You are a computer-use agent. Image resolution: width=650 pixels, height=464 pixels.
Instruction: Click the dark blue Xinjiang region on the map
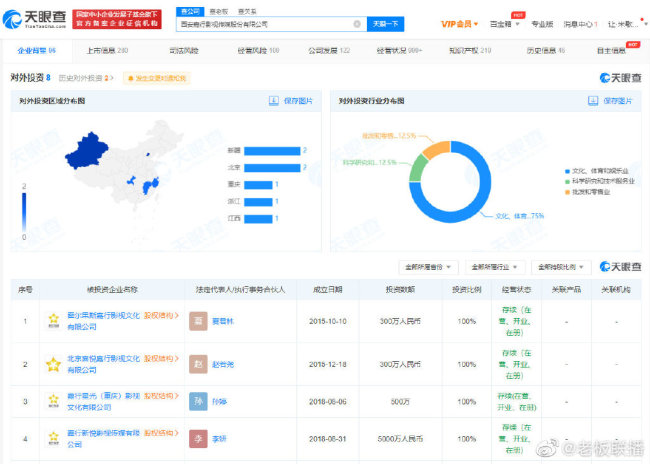tap(86, 151)
